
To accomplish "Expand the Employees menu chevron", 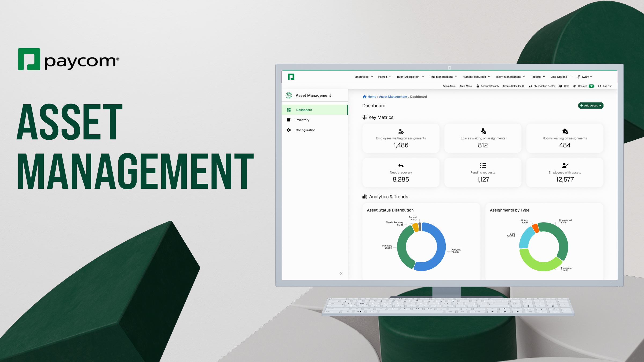I will click(372, 77).
